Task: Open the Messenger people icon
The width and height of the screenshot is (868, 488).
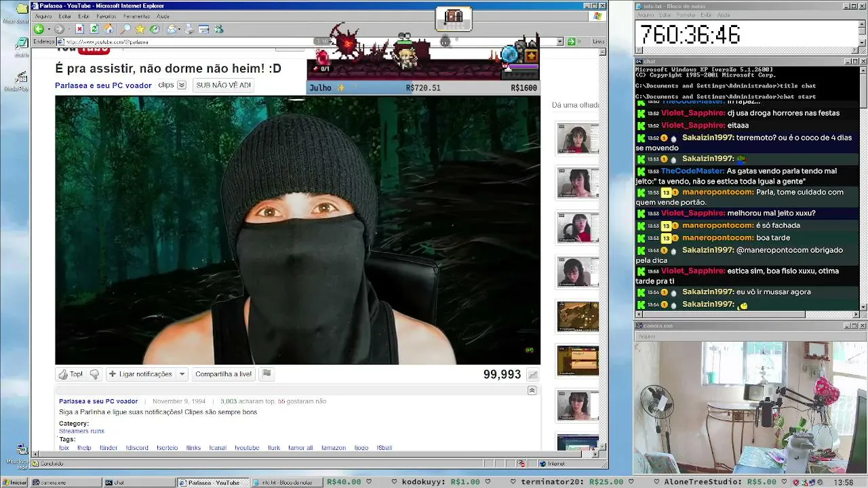Action: 218,29
